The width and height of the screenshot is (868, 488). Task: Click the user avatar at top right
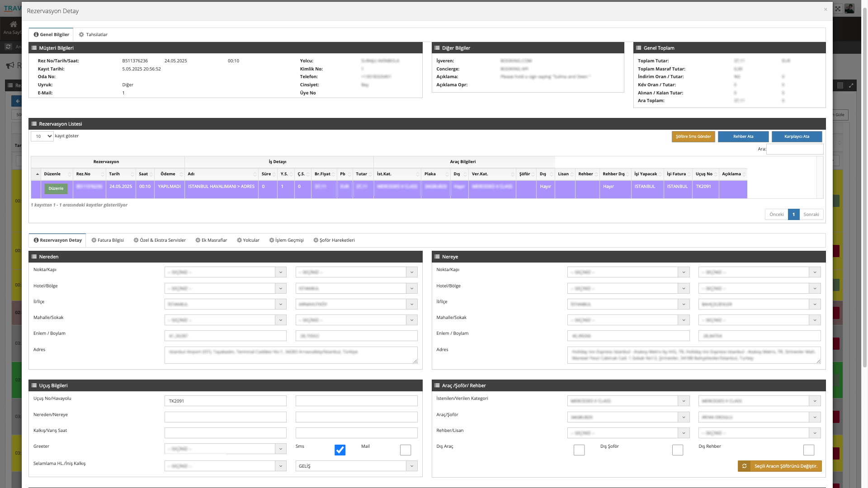(849, 9)
